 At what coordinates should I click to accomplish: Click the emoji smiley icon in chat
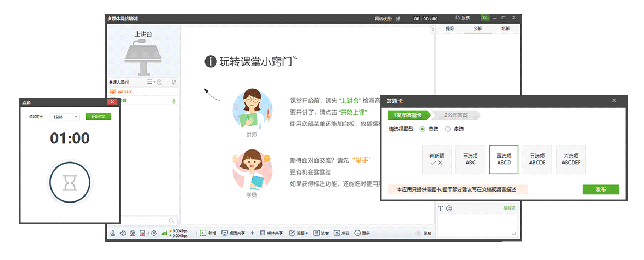tap(449, 209)
